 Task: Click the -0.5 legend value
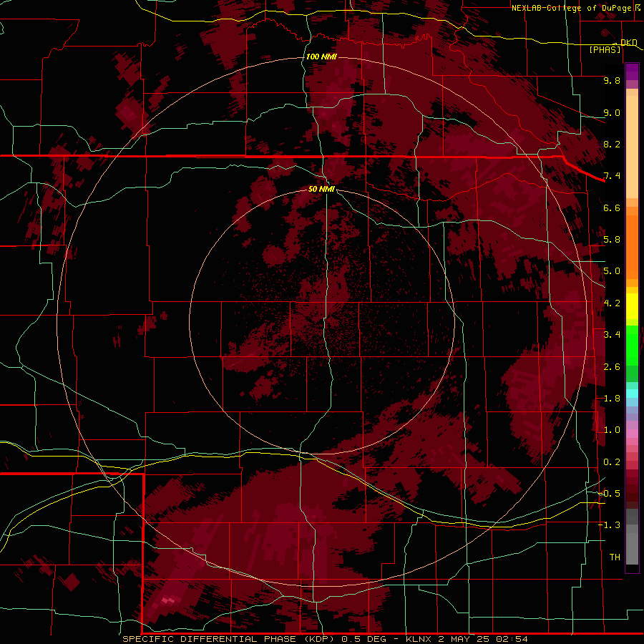pyautogui.click(x=609, y=494)
